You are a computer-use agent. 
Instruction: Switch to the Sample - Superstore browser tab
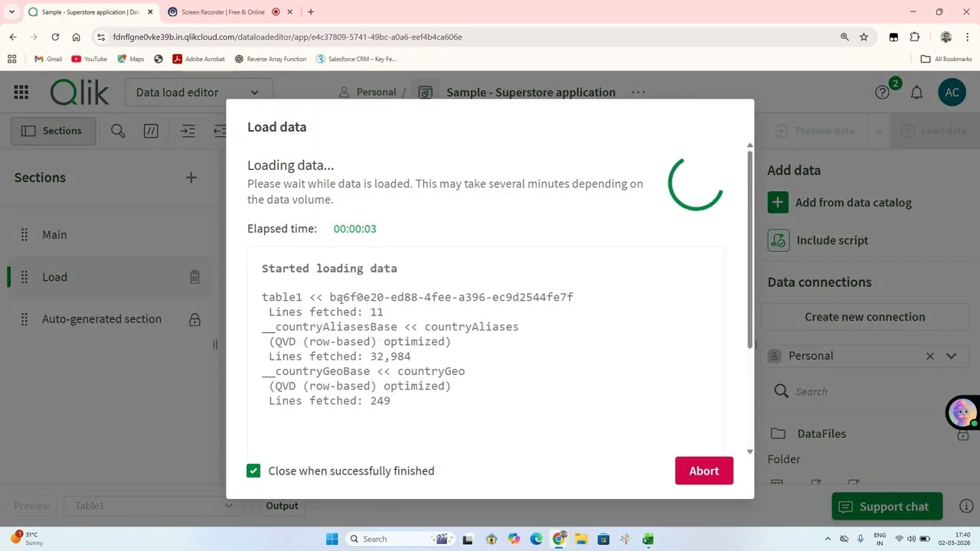pos(90,11)
